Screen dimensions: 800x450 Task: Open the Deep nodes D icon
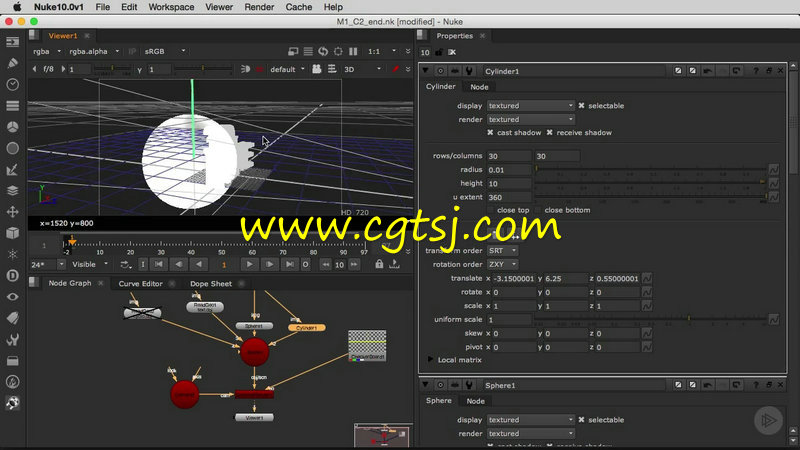point(12,276)
